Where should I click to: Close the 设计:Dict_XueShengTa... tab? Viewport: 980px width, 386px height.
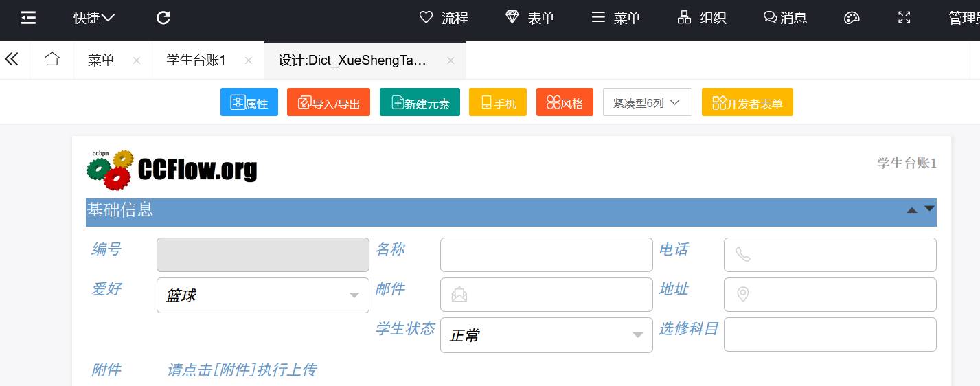coord(451,60)
